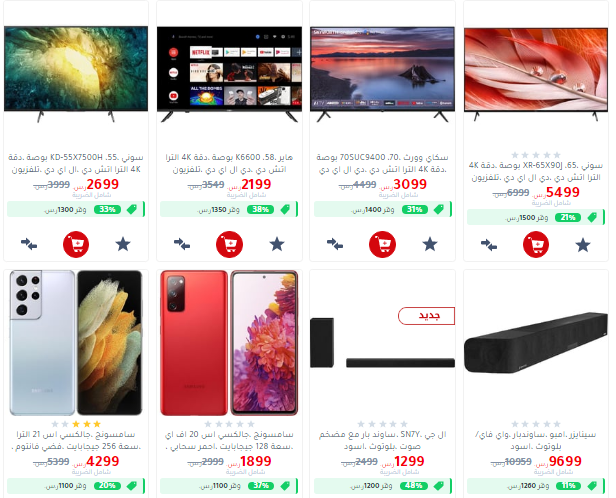Compare the Haier K6600 TV using arrows icon
This screenshot has height=498, width=616.
tap(182, 244)
